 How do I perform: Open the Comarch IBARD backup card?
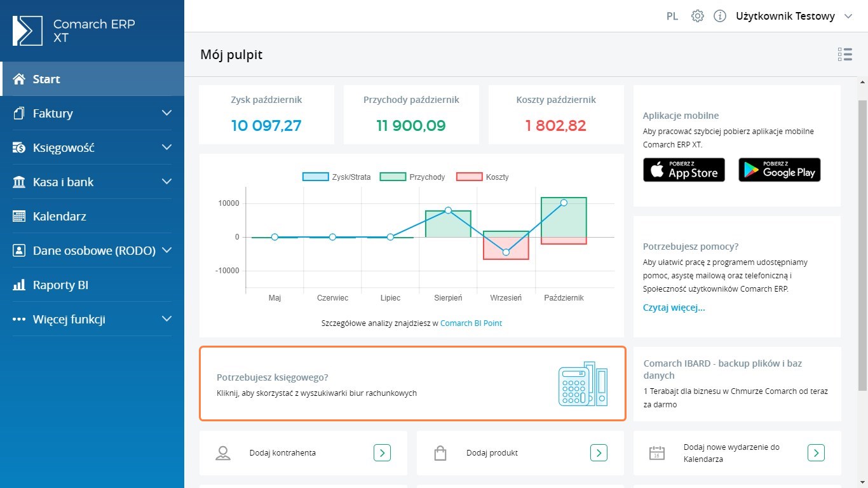pyautogui.click(x=737, y=384)
